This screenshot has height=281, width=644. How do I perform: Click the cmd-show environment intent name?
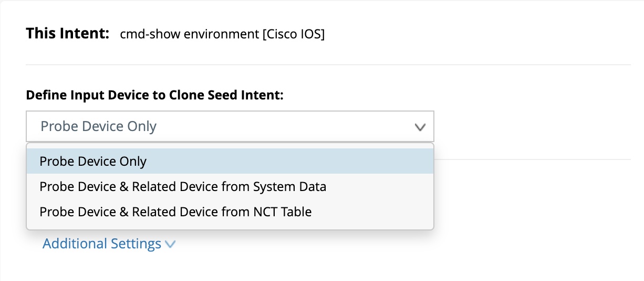coord(189,35)
